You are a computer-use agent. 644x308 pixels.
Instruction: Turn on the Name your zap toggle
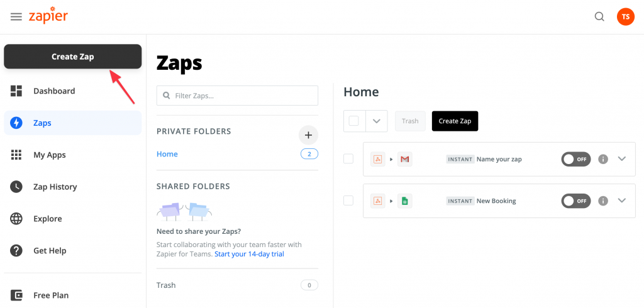576,159
